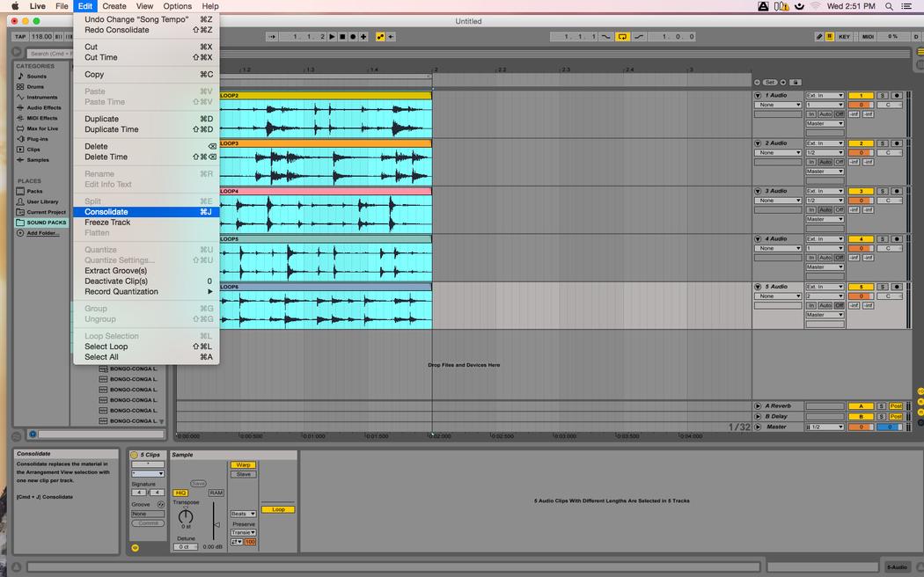Toggle Track Activator for 1 Audio
Screen dimensions: 924x577
(861, 95)
